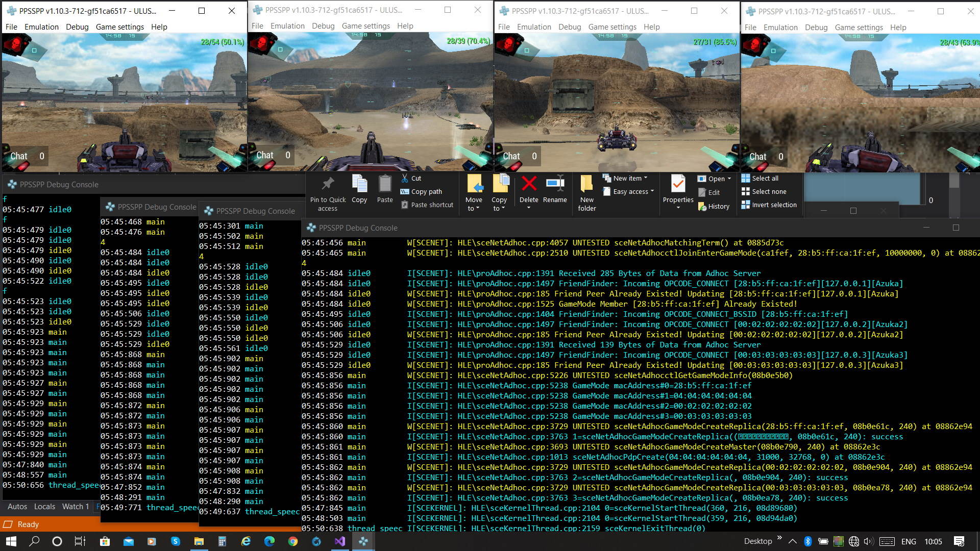Open the notification center icon on the taskbar
This screenshot has width=980, height=551.
point(959,541)
